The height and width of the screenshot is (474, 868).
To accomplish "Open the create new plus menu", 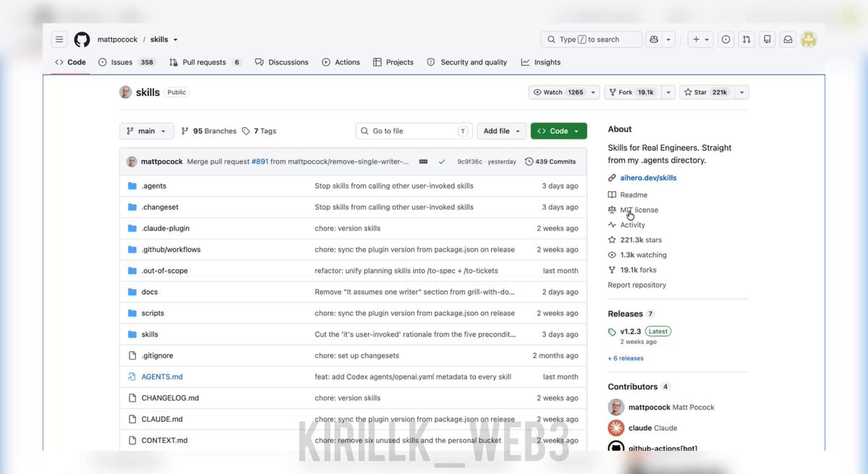I will coord(700,39).
